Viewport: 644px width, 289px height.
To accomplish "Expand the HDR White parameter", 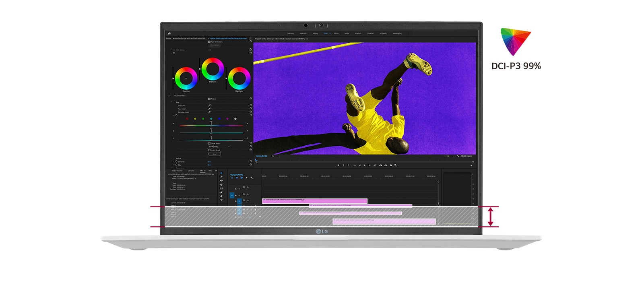I will click(171, 50).
